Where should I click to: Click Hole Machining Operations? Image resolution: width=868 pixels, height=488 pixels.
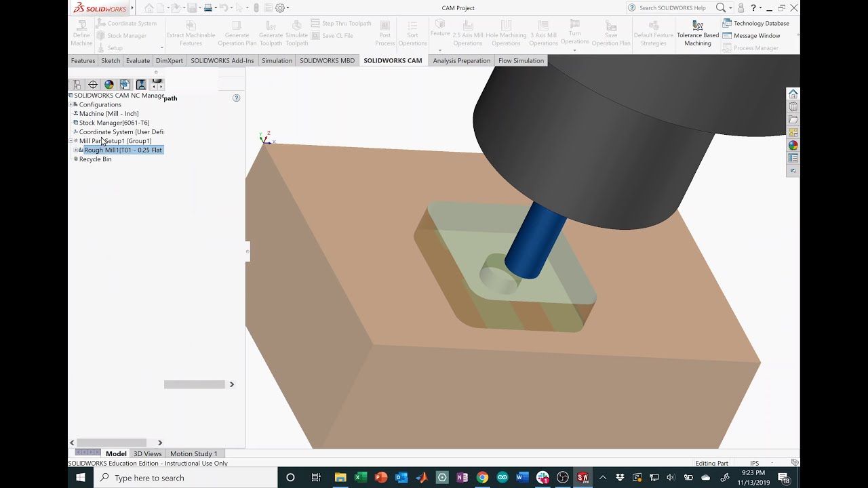[506, 34]
